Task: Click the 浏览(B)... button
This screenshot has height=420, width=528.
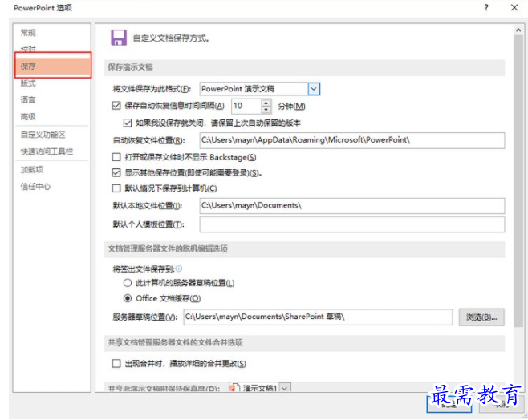Action: pyautogui.click(x=481, y=317)
